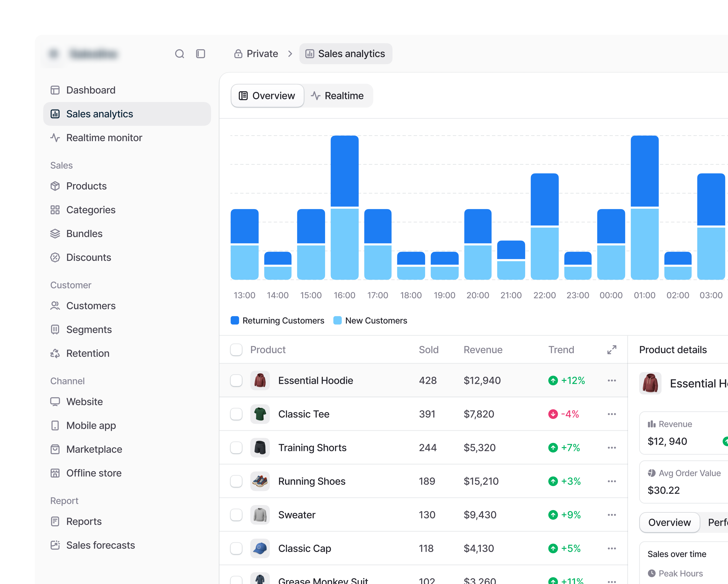Open the search icon in sidebar header

coord(180,54)
